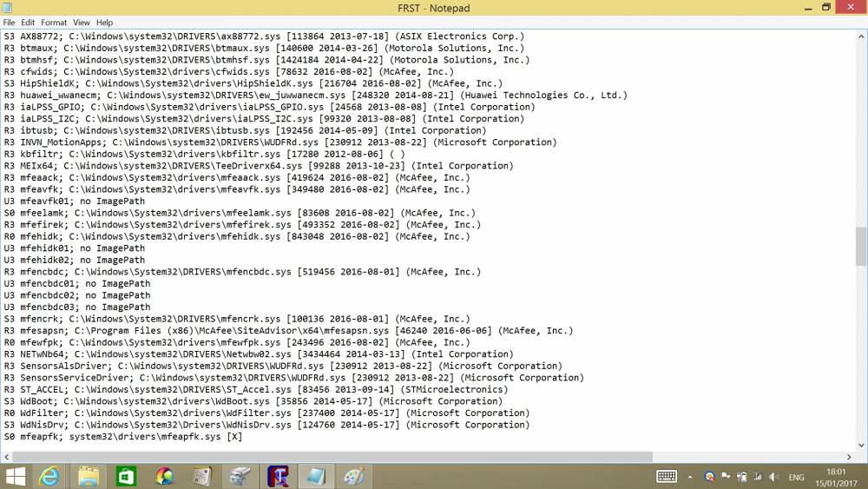The width and height of the screenshot is (868, 489).
Task: Click the horizontal scrollbar right arrow
Action: point(849,457)
